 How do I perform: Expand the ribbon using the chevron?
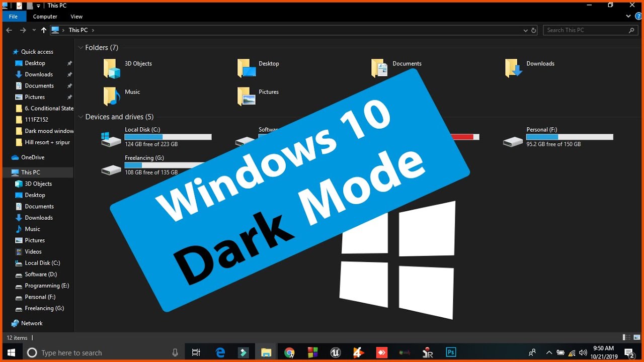pyautogui.click(x=628, y=16)
